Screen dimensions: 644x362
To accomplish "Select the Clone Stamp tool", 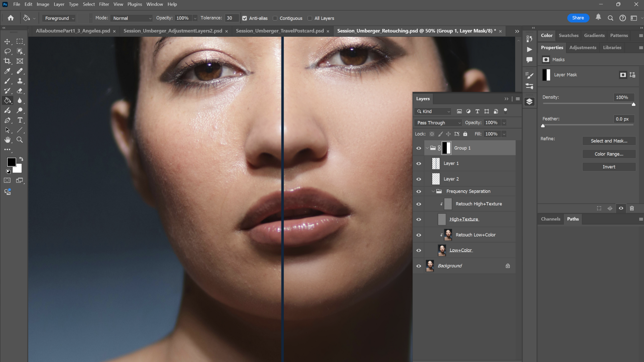I will coord(20,81).
